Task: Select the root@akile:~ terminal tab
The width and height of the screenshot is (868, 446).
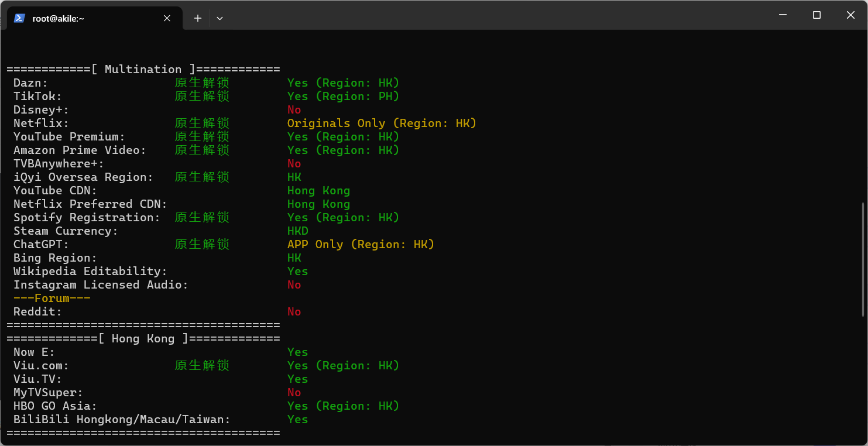Action: pos(94,18)
